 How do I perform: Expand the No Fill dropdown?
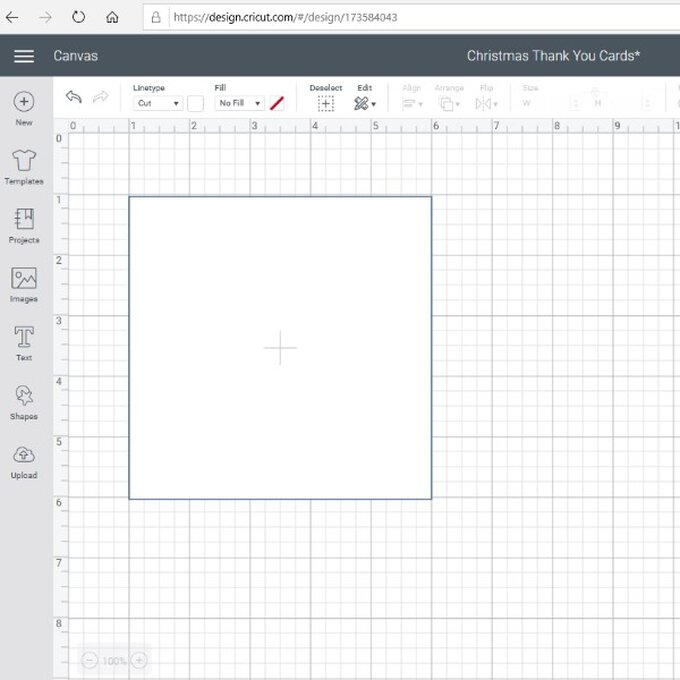[239, 103]
